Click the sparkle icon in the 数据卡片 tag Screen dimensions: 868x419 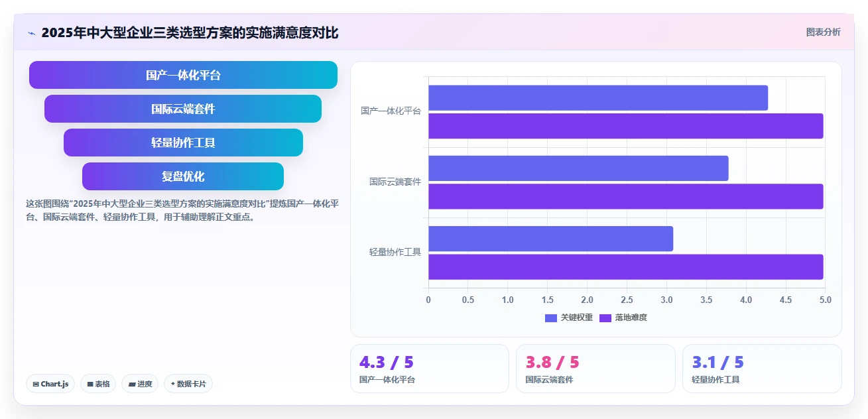click(x=172, y=383)
